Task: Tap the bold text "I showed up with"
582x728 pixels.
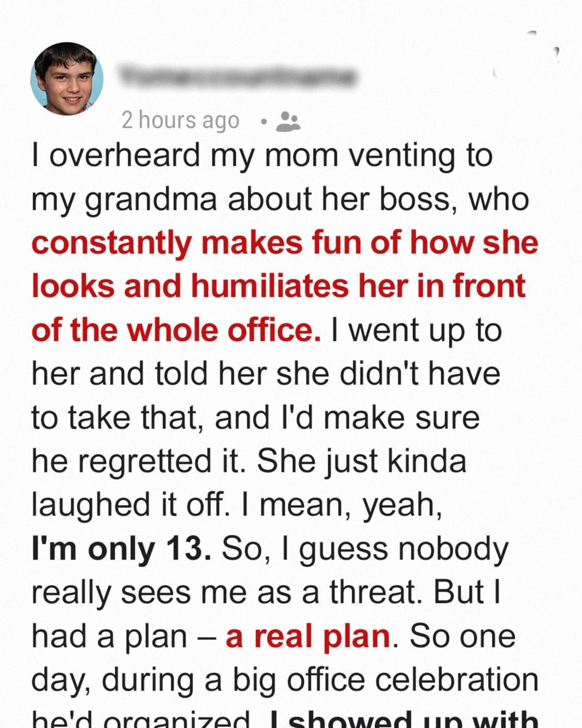Action: pos(404,719)
